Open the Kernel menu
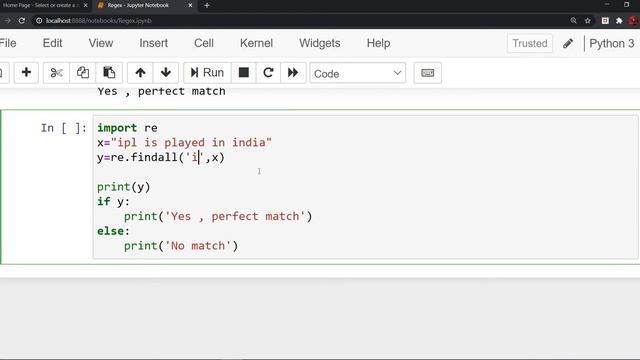This screenshot has width=640, height=360. [256, 43]
